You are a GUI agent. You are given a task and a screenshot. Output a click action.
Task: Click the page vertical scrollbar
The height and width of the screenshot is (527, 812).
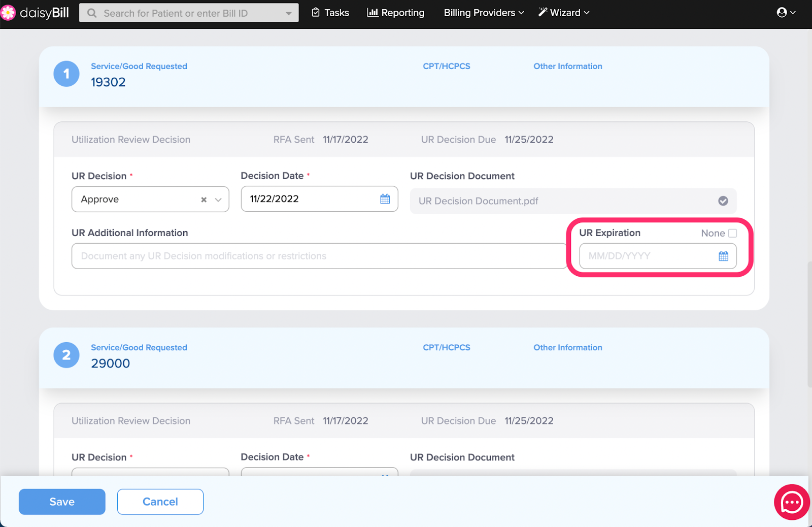click(809, 325)
